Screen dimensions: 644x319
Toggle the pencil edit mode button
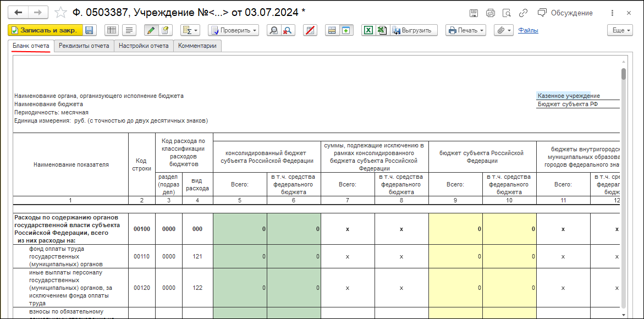151,30
